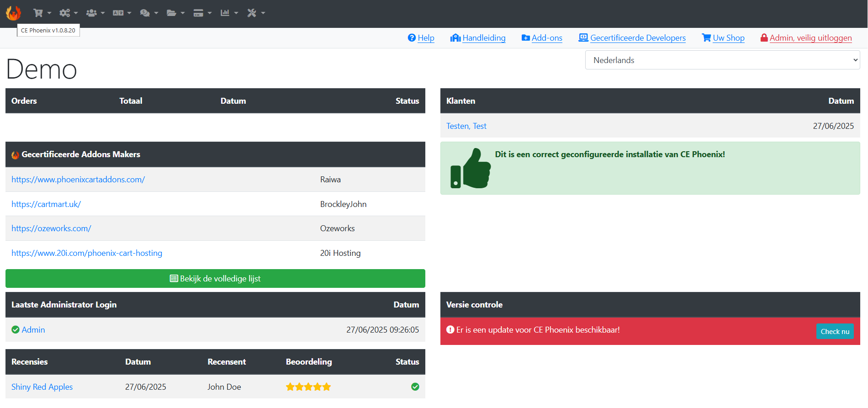Click the correct geconfigureerde installatie message
The image size is (868, 408).
click(x=610, y=154)
